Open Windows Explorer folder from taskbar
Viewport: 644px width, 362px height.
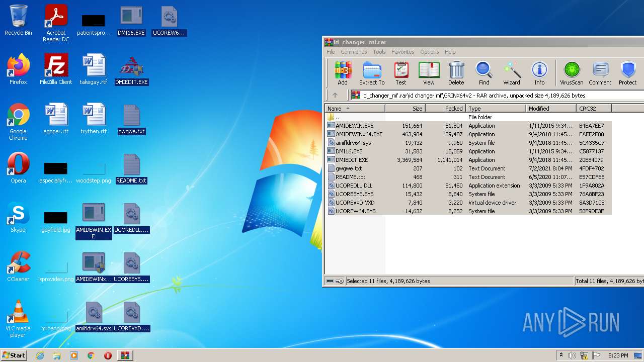coord(57,355)
